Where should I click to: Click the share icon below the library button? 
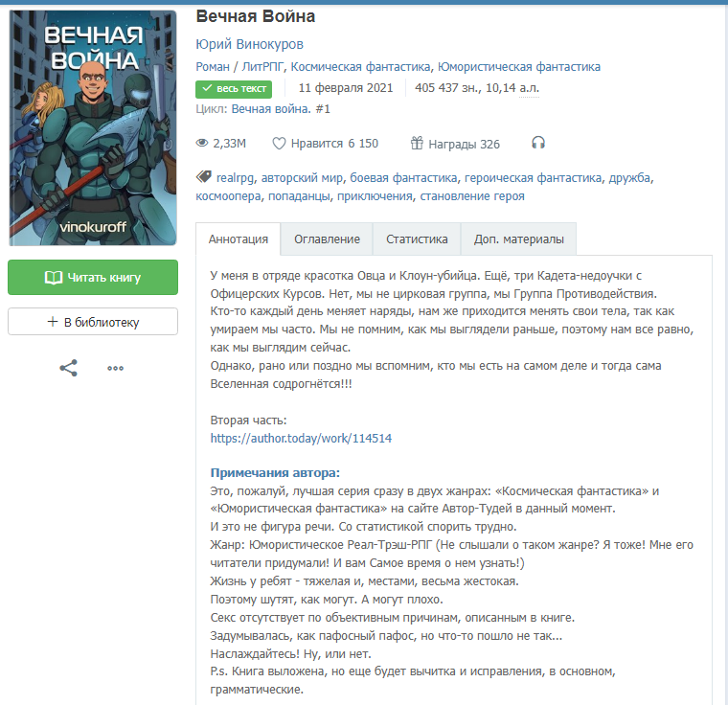68,368
